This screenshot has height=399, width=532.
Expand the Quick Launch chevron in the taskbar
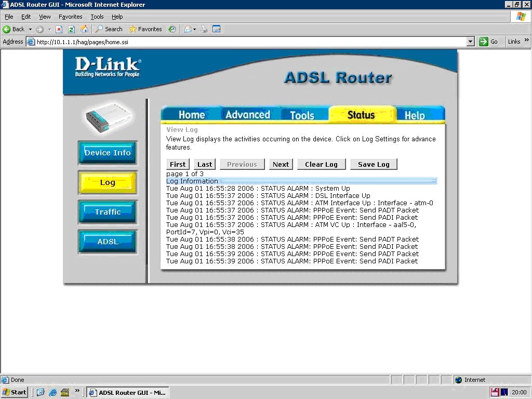coord(77,391)
